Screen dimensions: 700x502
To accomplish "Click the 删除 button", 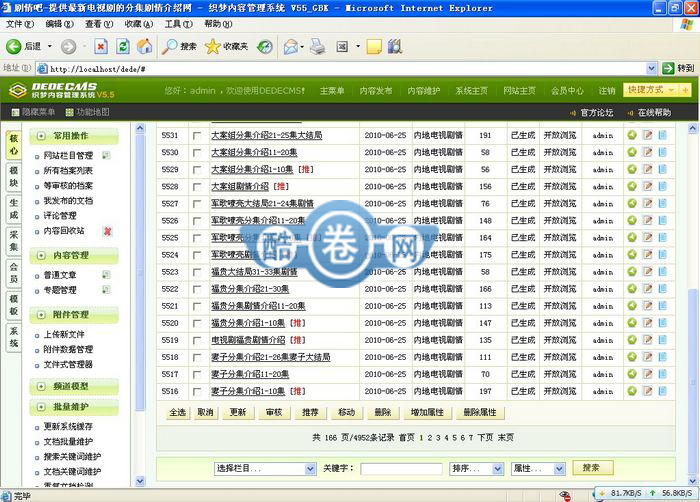I will [383, 412].
